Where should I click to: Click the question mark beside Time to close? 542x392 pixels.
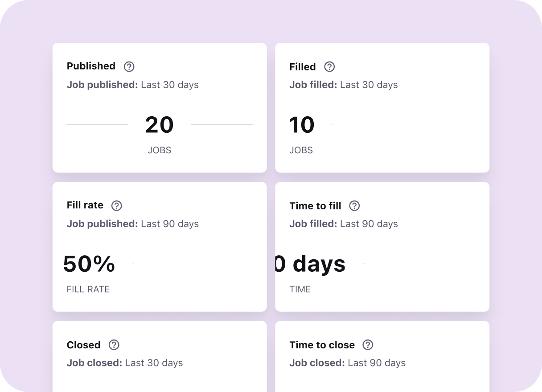[x=368, y=345]
